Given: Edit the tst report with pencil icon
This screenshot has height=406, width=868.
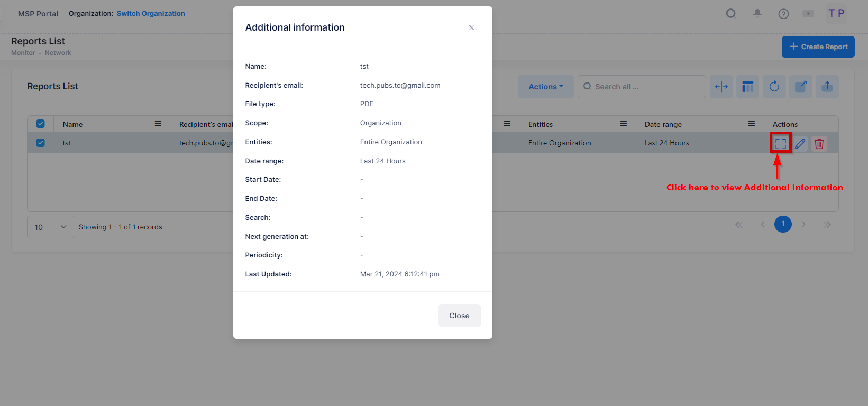Looking at the screenshot, I should point(800,143).
